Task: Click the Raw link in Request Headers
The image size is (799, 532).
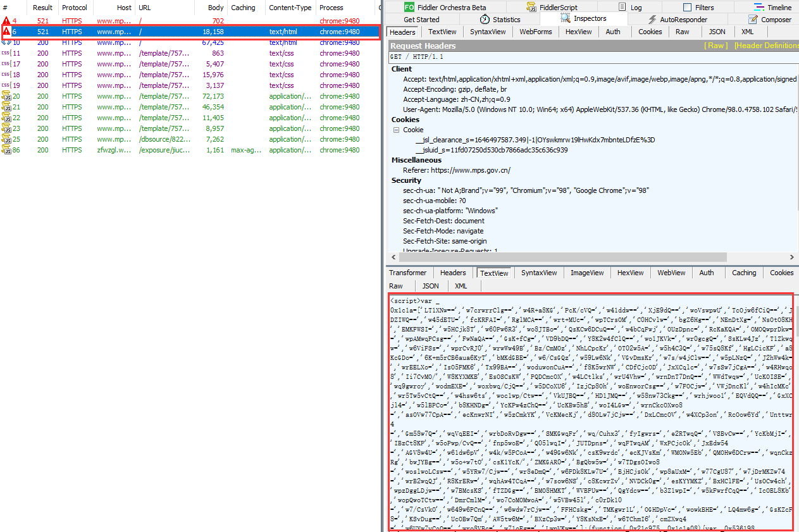Action: (716, 46)
